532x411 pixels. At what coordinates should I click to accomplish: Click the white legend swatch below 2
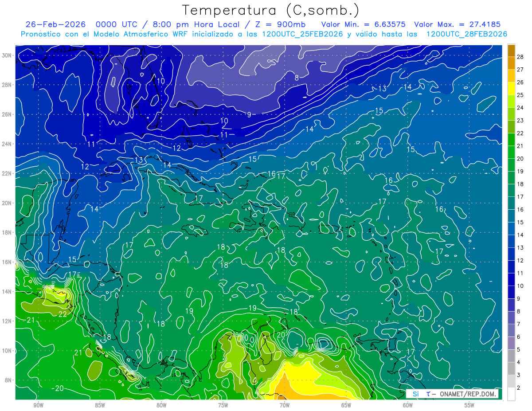pos(511,394)
